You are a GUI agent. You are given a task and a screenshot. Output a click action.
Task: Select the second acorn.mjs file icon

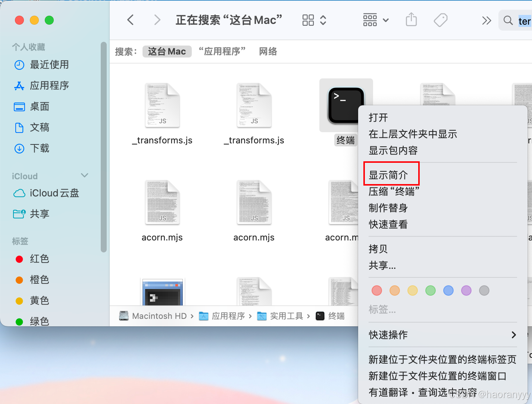(254, 202)
